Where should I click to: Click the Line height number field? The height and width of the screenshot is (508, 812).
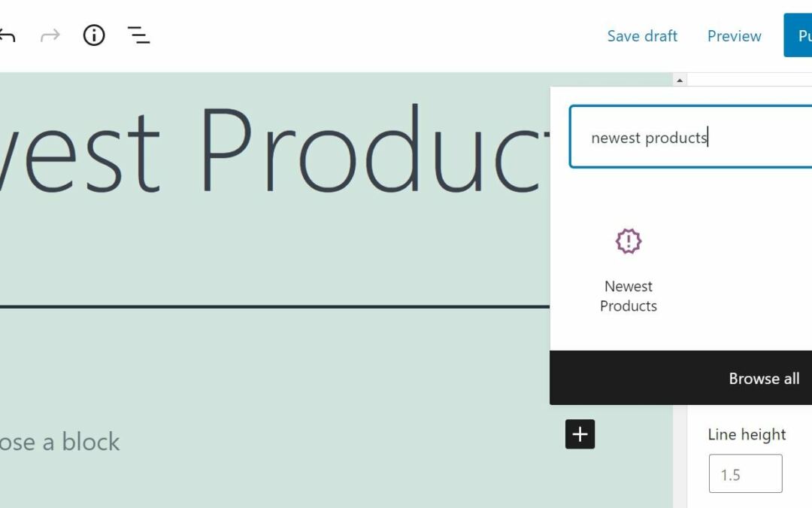745,474
